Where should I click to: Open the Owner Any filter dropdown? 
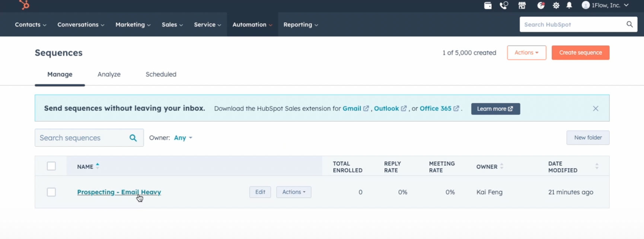(183, 138)
